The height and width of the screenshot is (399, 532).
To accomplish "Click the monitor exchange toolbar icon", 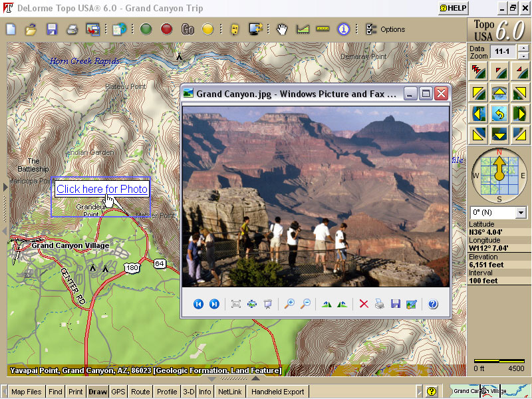I will tap(255, 29).
